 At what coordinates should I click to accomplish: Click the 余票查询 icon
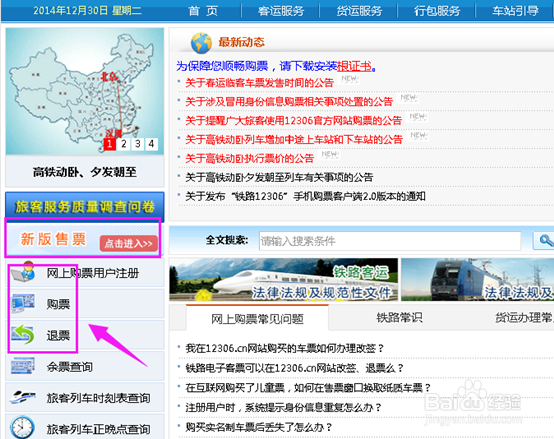point(23,366)
